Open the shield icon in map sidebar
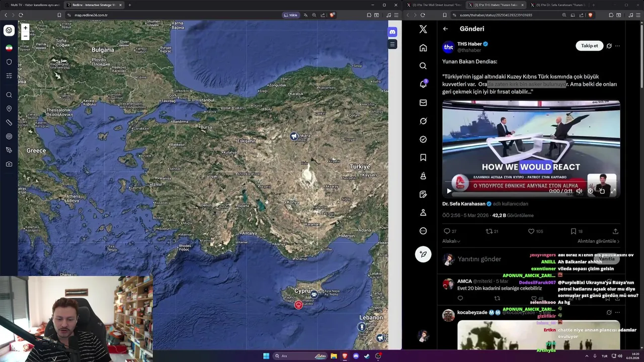644x362 pixels. point(9,62)
